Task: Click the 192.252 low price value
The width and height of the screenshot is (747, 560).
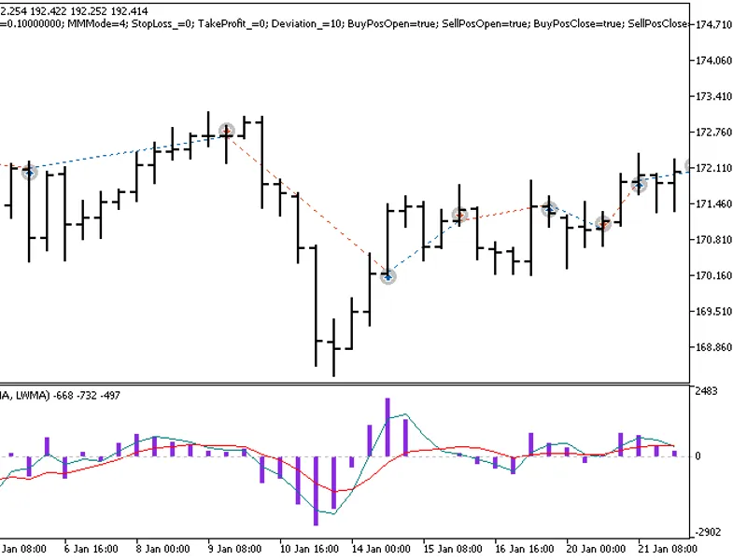Action: (90, 11)
